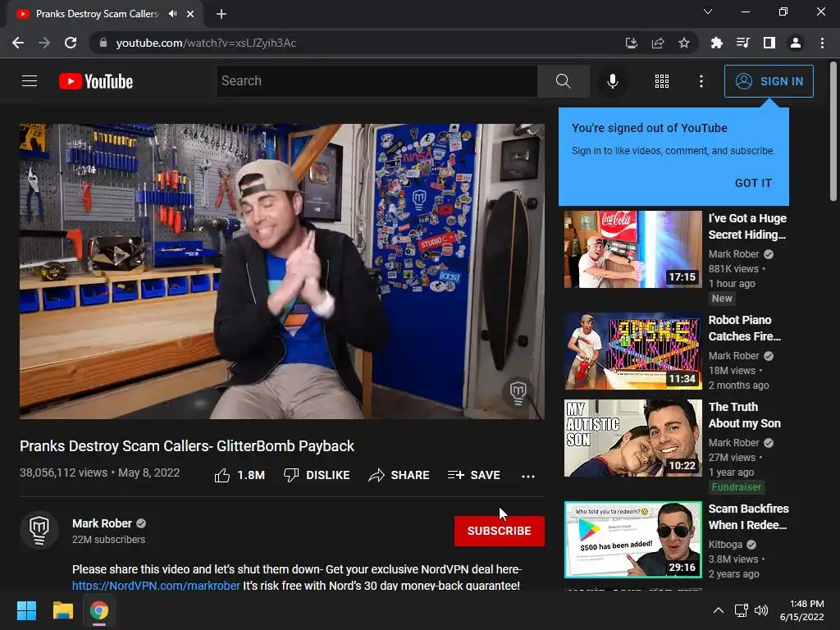Viewport: 840px width, 630px height.
Task: Open the Chrome profile icon
Action: (x=796, y=43)
